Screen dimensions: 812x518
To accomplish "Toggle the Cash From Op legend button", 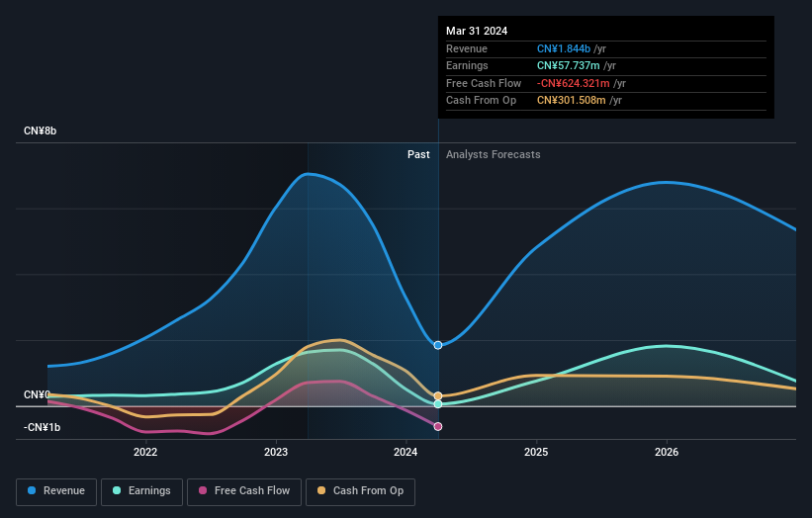I will point(360,491).
